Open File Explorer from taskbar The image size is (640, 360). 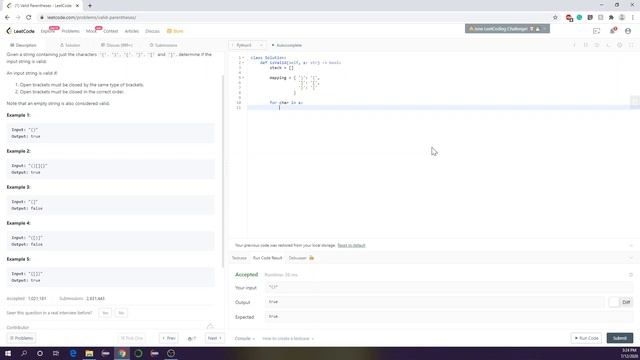coord(89,353)
